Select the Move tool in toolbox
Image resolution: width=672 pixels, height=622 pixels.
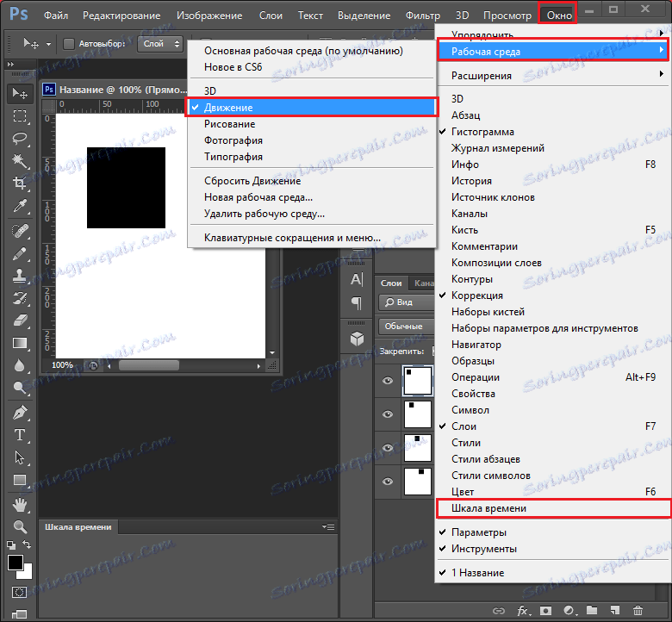pyautogui.click(x=20, y=93)
